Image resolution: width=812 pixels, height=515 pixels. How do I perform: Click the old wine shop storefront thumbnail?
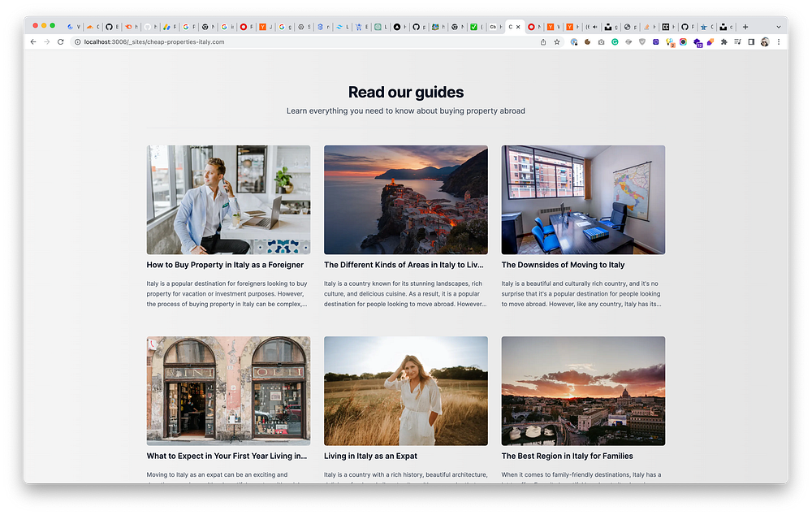tap(228, 391)
